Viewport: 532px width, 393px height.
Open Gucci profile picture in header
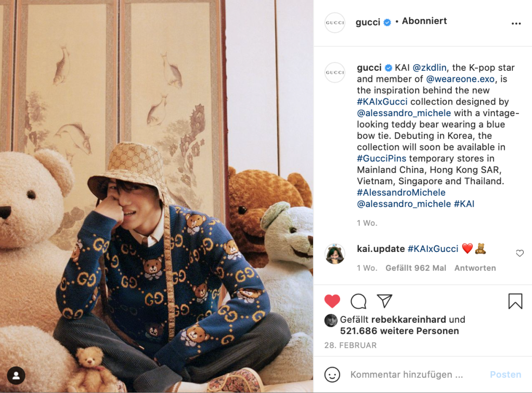(335, 23)
